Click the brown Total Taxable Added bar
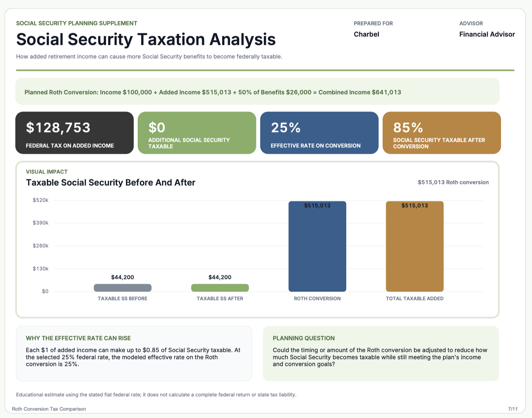Viewport: 532px width, 418px height. click(x=415, y=247)
